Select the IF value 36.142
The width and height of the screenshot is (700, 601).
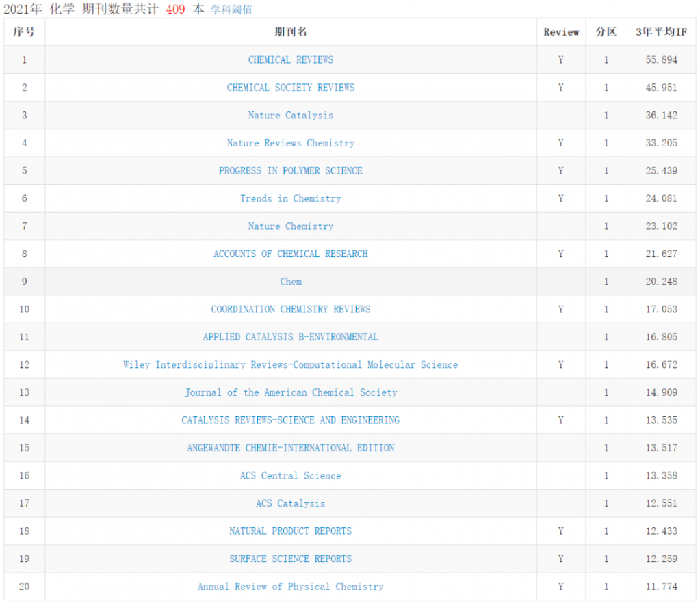click(661, 115)
